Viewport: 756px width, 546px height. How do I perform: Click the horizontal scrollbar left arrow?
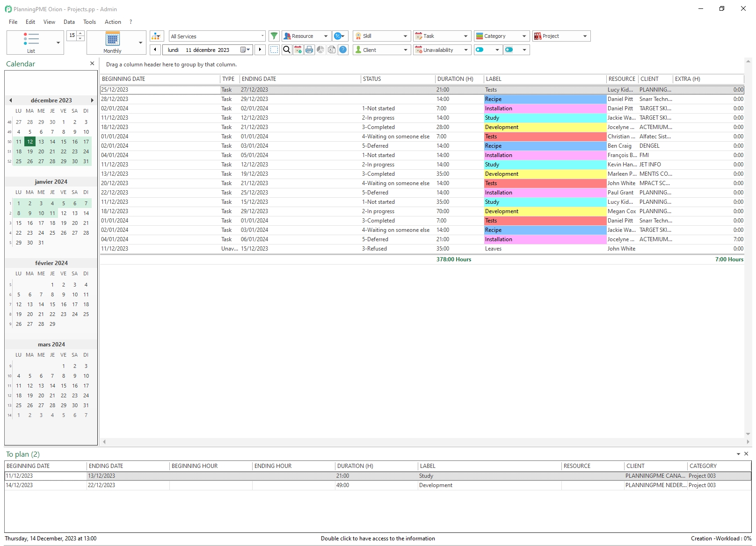(x=104, y=442)
